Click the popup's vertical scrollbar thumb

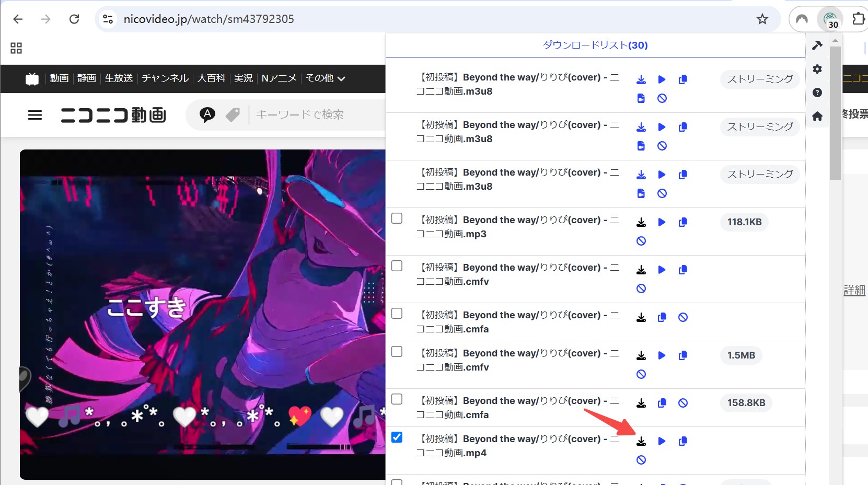[835, 112]
